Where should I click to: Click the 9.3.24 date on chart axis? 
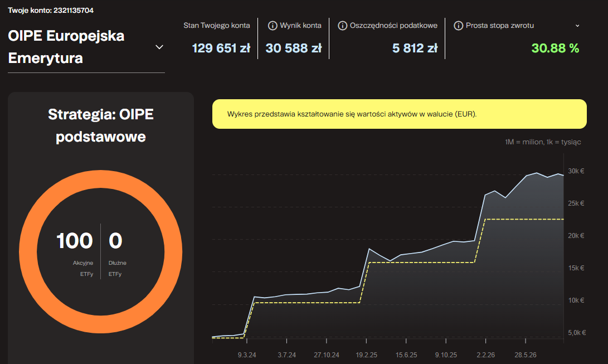247,355
